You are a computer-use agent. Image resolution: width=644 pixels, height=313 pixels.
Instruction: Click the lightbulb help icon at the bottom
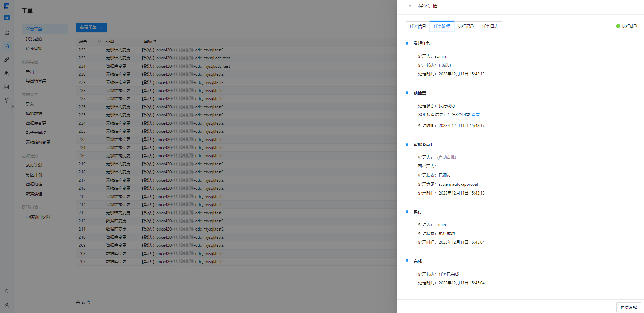pos(7,292)
